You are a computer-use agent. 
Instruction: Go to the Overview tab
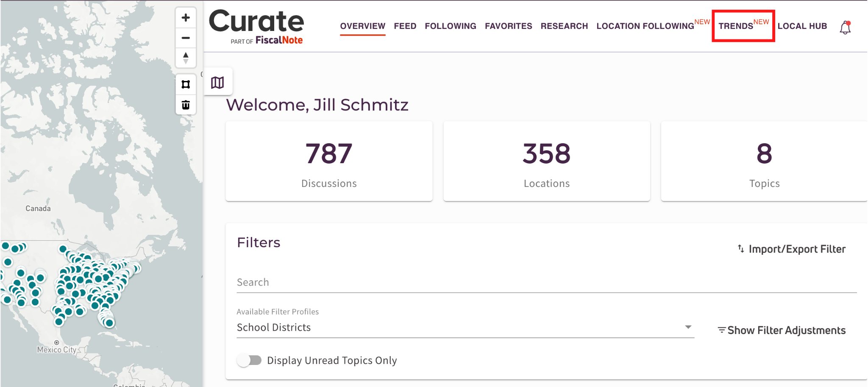[362, 26]
